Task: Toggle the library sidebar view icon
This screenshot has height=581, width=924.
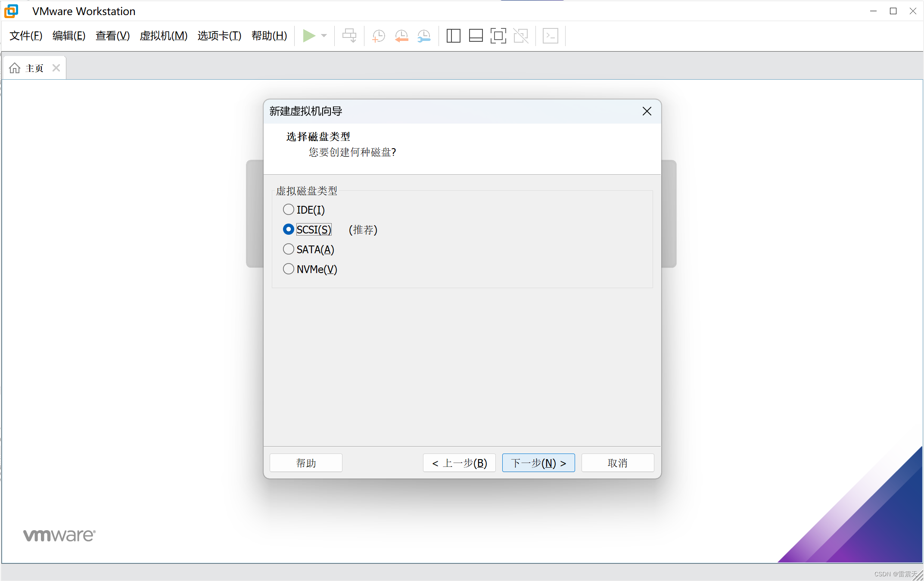Action: click(x=453, y=36)
